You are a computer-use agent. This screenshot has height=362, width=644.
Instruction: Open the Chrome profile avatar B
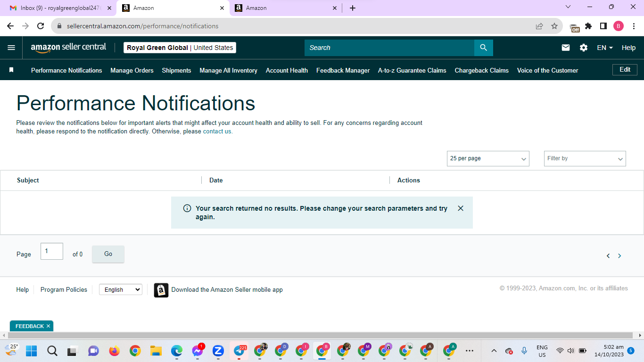pos(619,26)
